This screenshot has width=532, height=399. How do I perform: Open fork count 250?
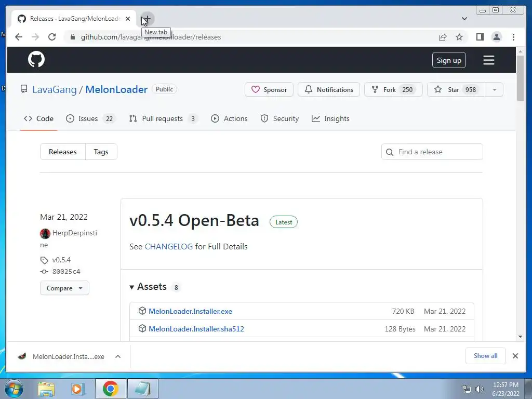tap(407, 89)
